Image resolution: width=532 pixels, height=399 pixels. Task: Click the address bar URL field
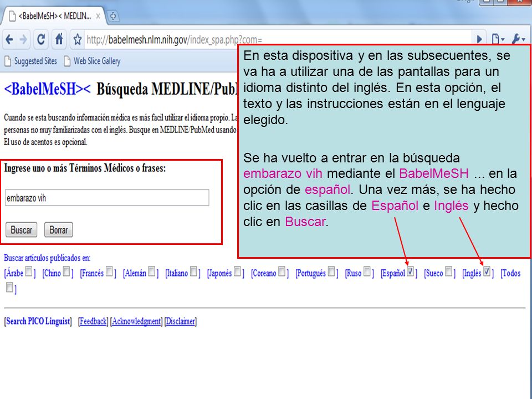coord(175,40)
